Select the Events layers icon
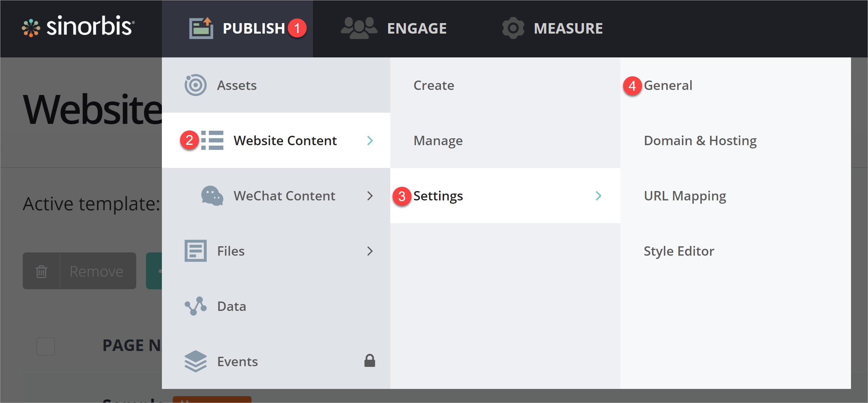The height and width of the screenshot is (403, 868). (x=195, y=361)
